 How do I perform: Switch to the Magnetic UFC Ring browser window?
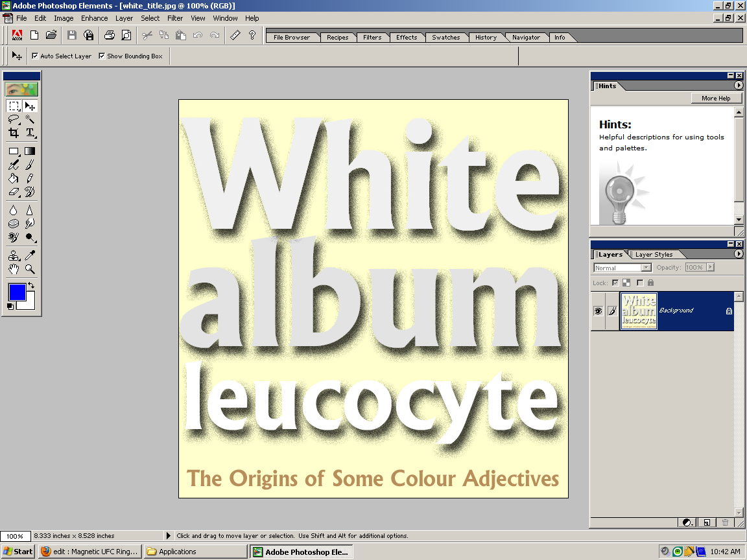point(90,552)
